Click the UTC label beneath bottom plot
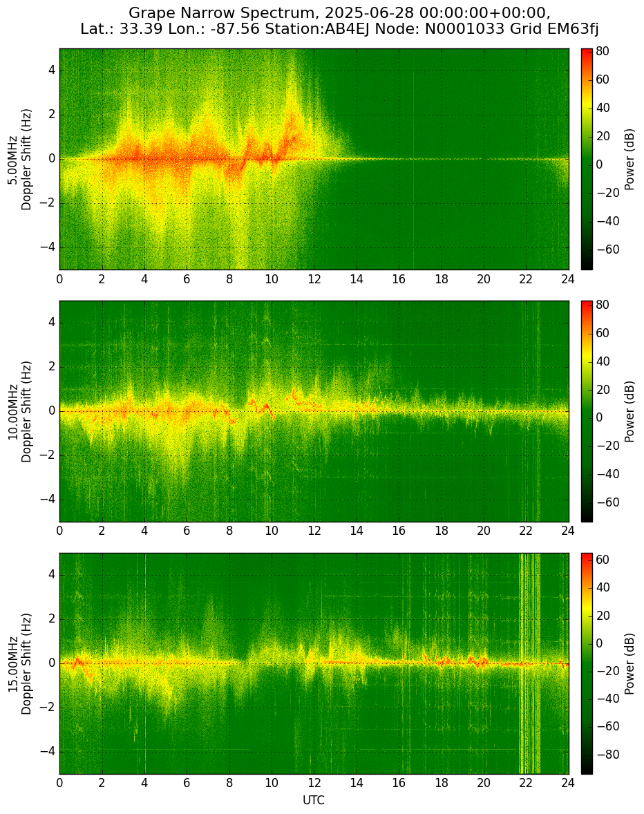644x814 pixels. 314,800
